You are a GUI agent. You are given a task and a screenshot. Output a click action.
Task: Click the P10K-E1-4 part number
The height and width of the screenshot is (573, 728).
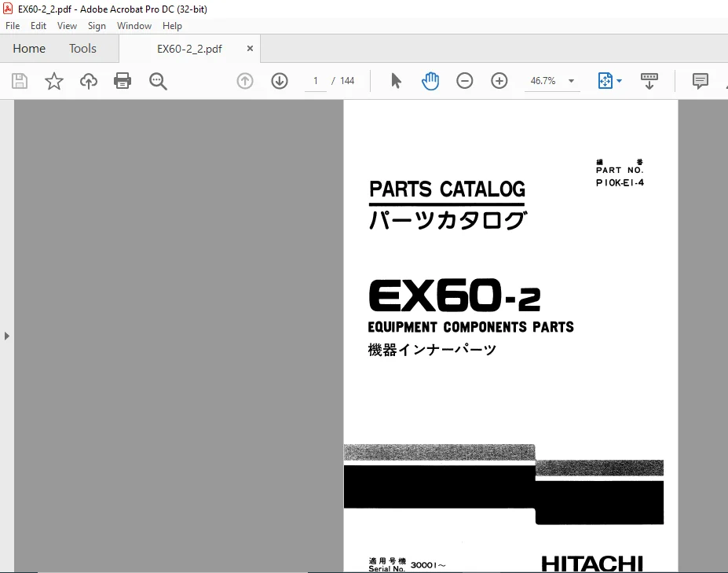point(620,182)
